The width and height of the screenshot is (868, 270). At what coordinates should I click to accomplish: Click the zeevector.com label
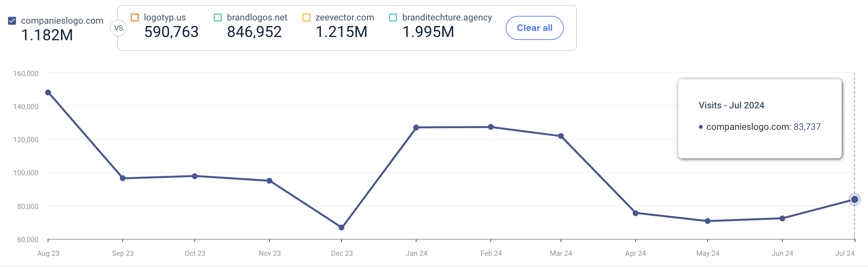click(345, 18)
